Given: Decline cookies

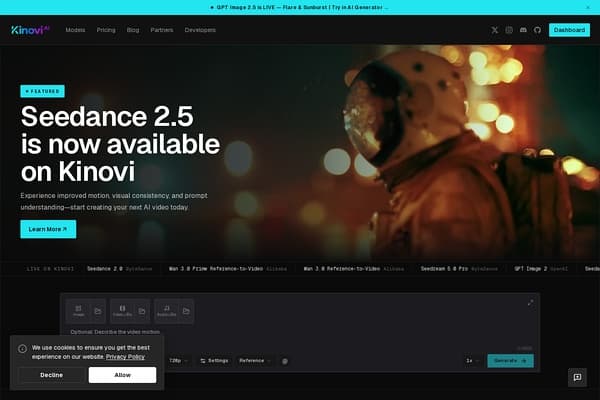Looking at the screenshot, I should coord(51,375).
